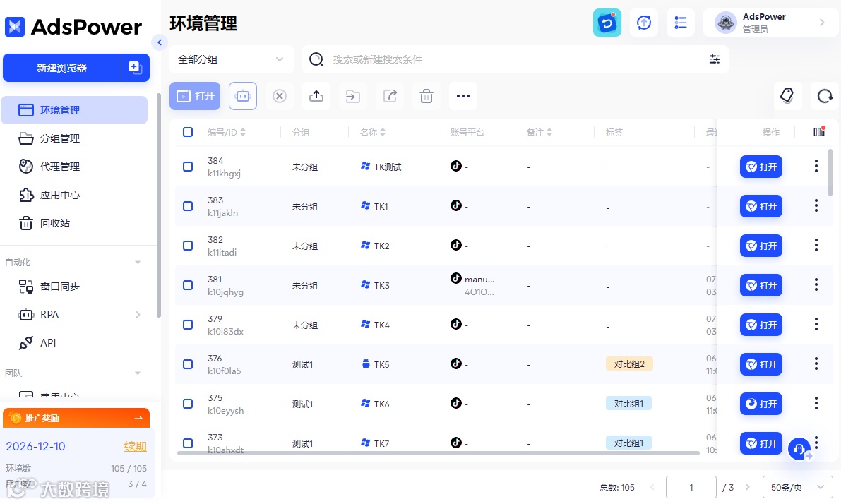This screenshot has width=841, height=504.
Task: Open API in the sidebar
Action: click(x=74, y=342)
